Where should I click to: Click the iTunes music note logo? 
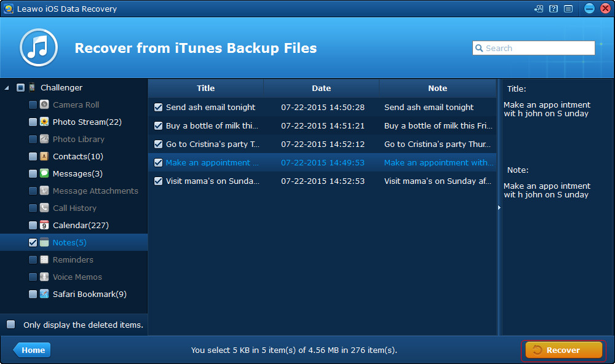(39, 47)
